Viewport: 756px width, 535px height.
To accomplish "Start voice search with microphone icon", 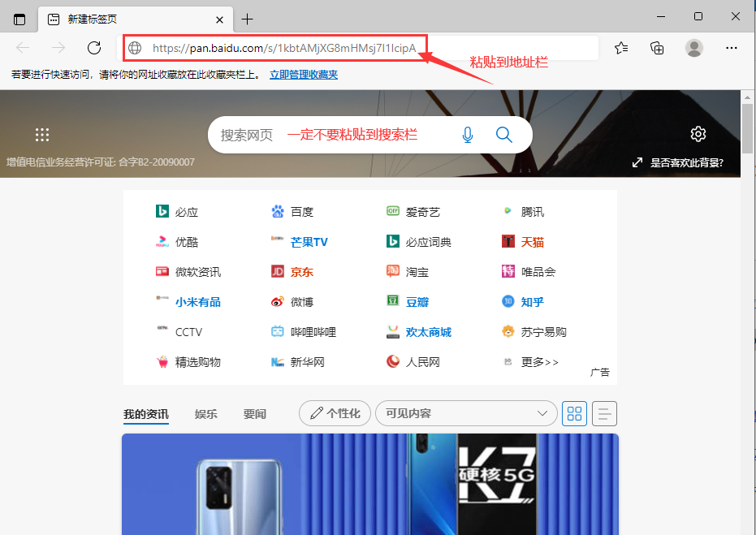I will coord(467,135).
